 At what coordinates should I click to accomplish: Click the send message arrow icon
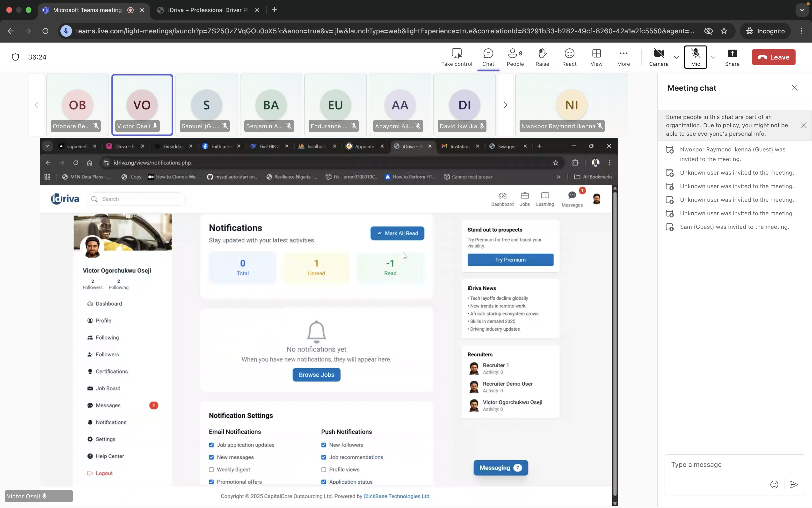[794, 484]
